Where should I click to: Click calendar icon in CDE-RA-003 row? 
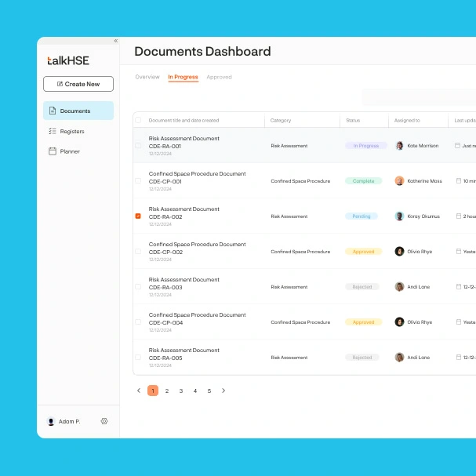point(459,286)
